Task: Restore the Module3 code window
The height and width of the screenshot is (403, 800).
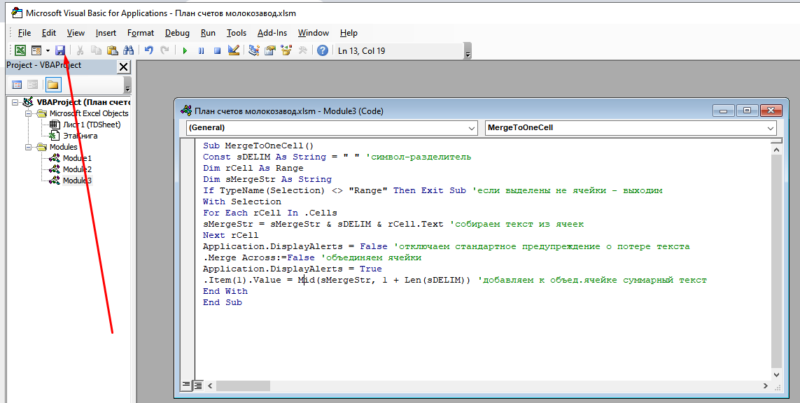Action: pos(746,110)
